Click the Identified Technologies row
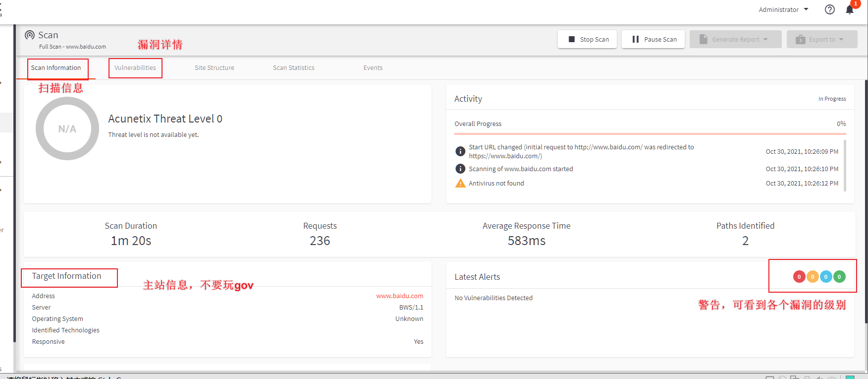Image resolution: width=868 pixels, height=379 pixels. coord(227,330)
